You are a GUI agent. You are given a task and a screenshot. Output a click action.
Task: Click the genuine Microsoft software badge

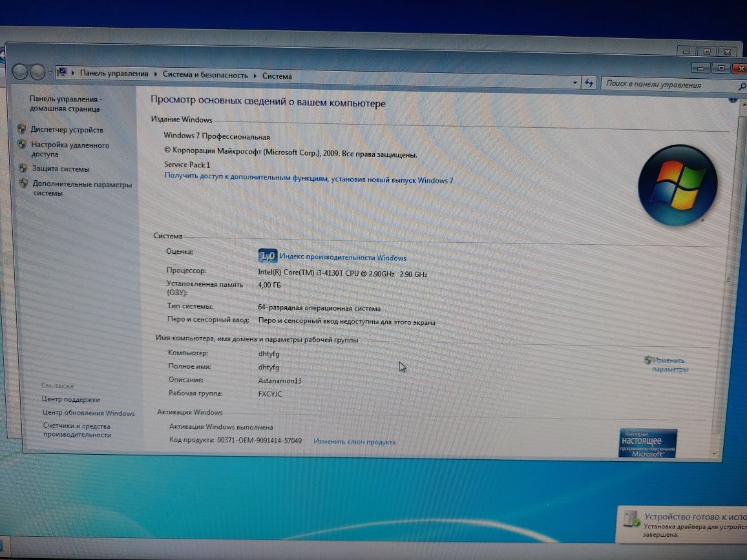pyautogui.click(x=647, y=444)
